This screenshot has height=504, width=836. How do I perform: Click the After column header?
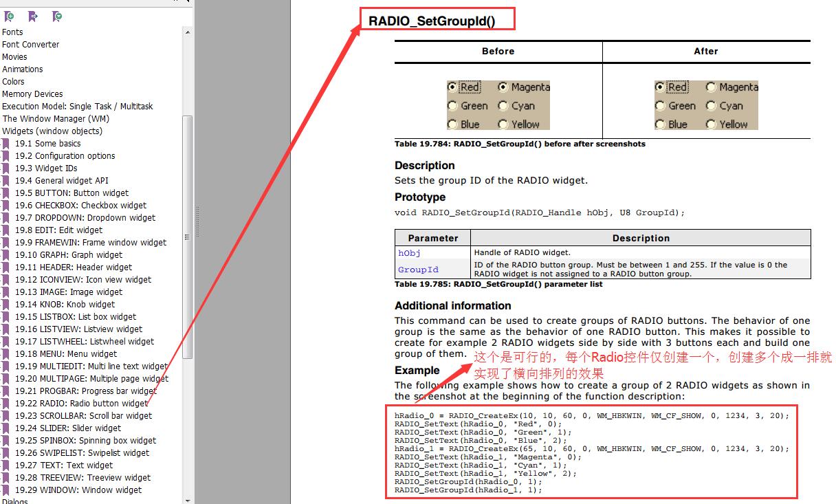click(x=706, y=52)
